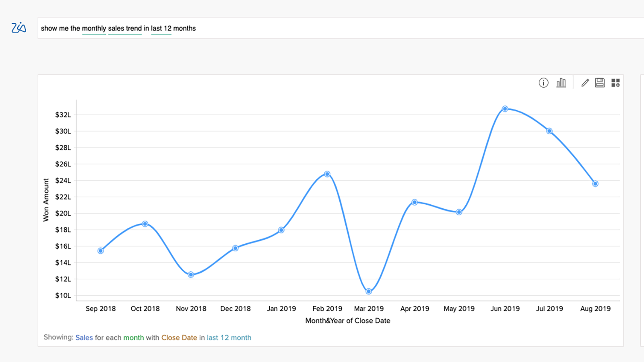Click the Sep 2018 data point
Viewport: 644px width, 362px height.
click(x=100, y=251)
